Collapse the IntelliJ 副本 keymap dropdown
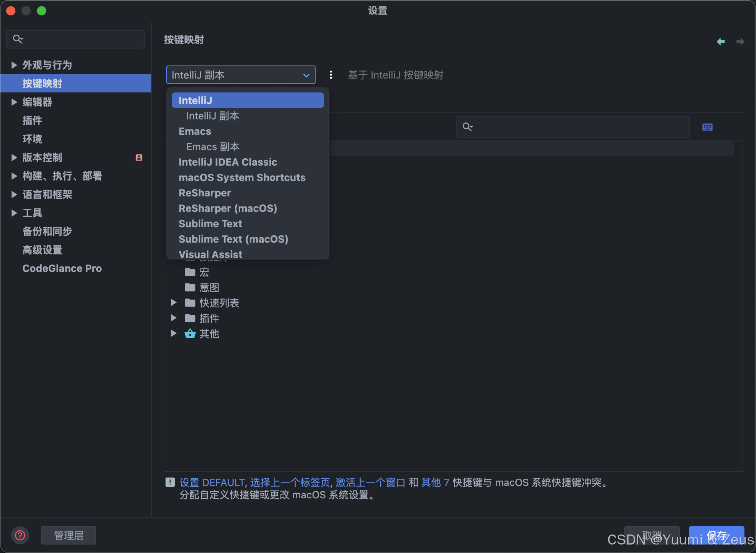The image size is (756, 553). coord(306,75)
